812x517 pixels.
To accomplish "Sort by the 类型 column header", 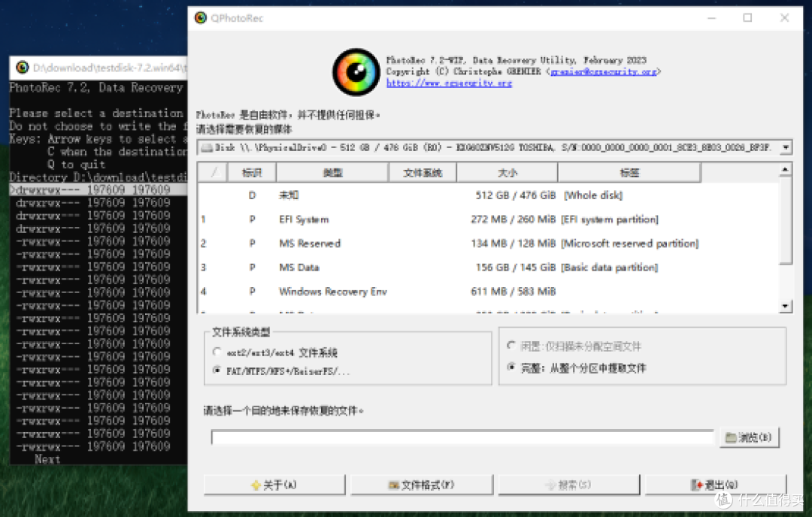I will pyautogui.click(x=332, y=173).
